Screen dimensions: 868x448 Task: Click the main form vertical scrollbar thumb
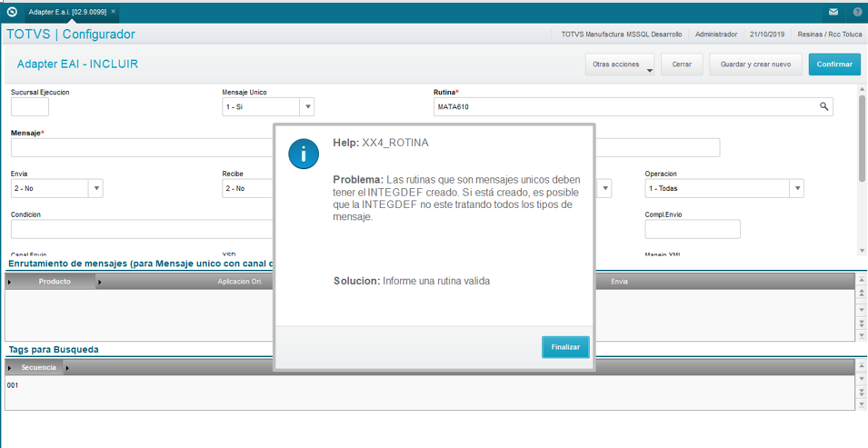(862, 137)
